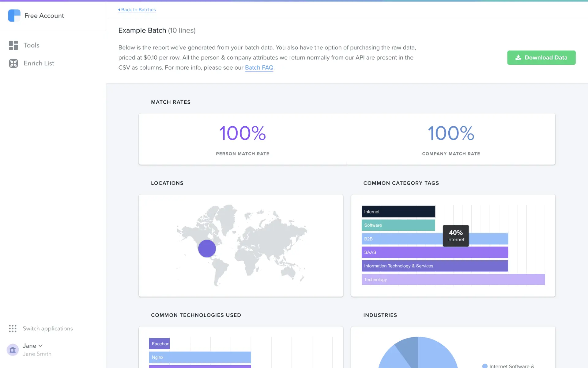
Task: Click the Download Data button
Action: [541, 58]
